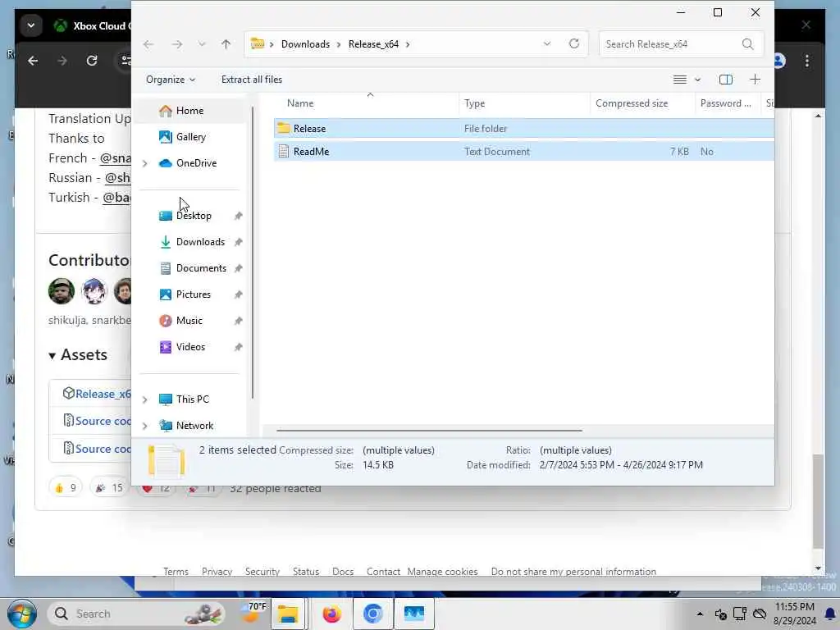This screenshot has height=630, width=840.
Task: Click Downloads in the address breadcrumb
Action: pos(305,44)
